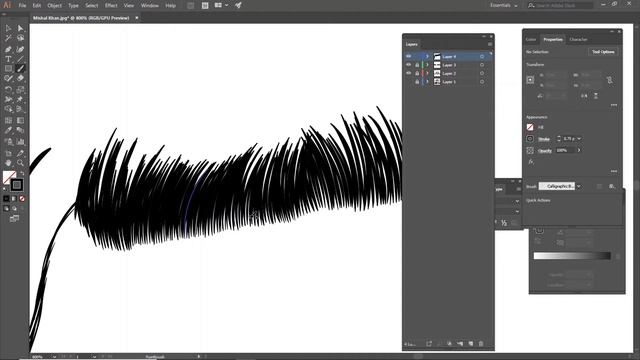
Task: Select the Hand tool
Action: point(8,163)
